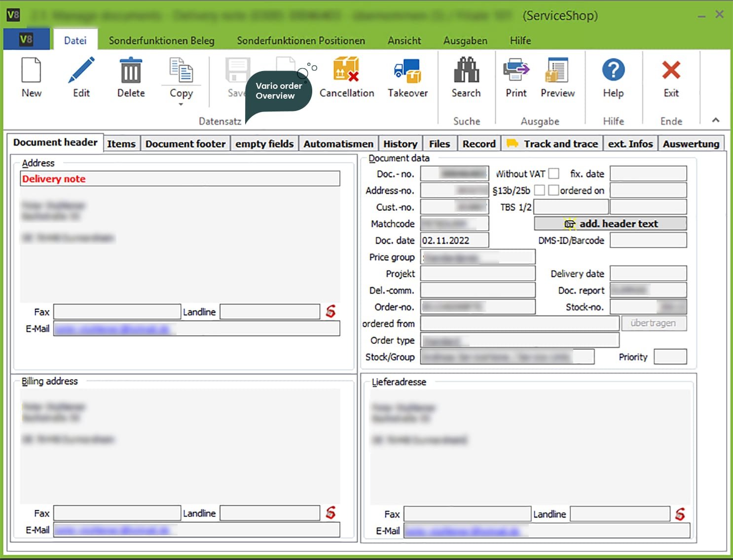Click the Edit pencil icon
Viewport: 733px width, 560px height.
[81, 71]
